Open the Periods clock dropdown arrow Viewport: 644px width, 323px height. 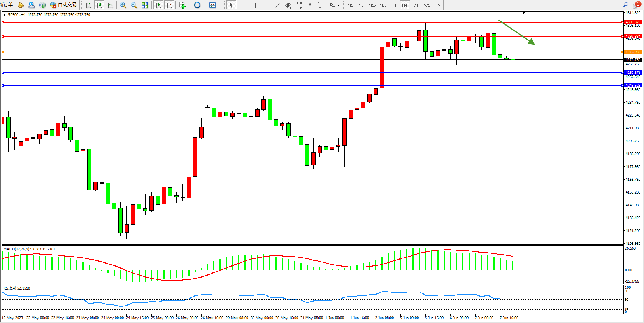(x=204, y=5)
